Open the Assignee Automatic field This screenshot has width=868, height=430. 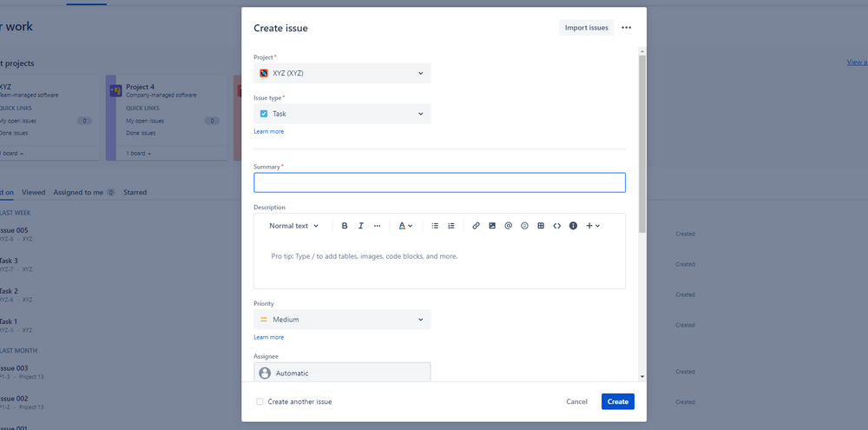[342, 373]
